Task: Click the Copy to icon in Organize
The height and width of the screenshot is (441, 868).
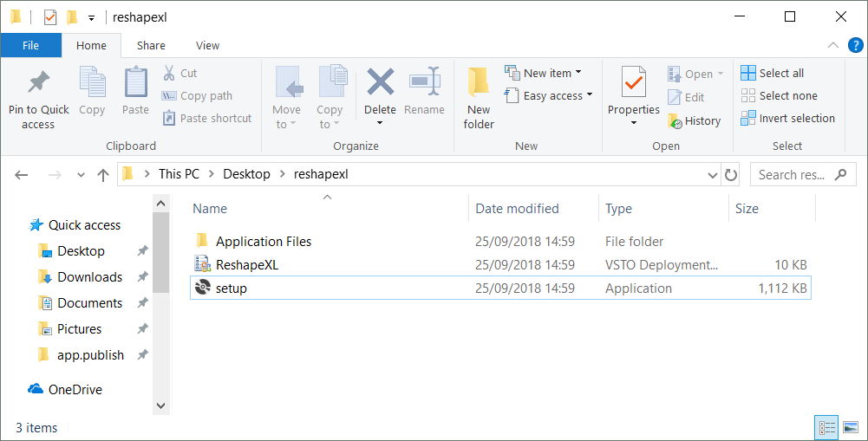Action: [x=332, y=82]
